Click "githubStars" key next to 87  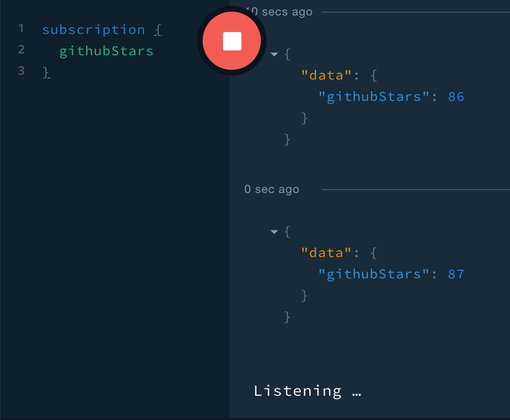(x=374, y=275)
